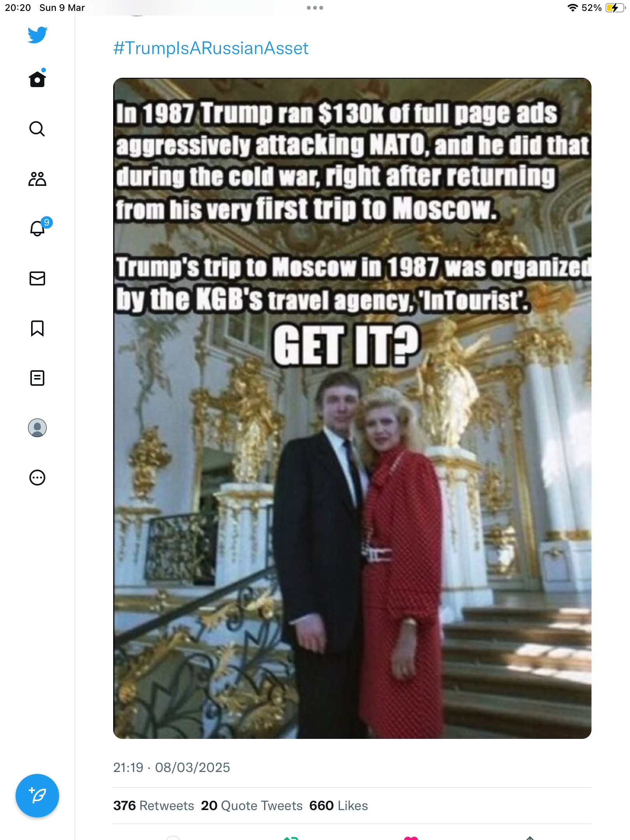Show the 20 Quote Tweets
Viewport: 630px width, 840px height.
pos(252,805)
